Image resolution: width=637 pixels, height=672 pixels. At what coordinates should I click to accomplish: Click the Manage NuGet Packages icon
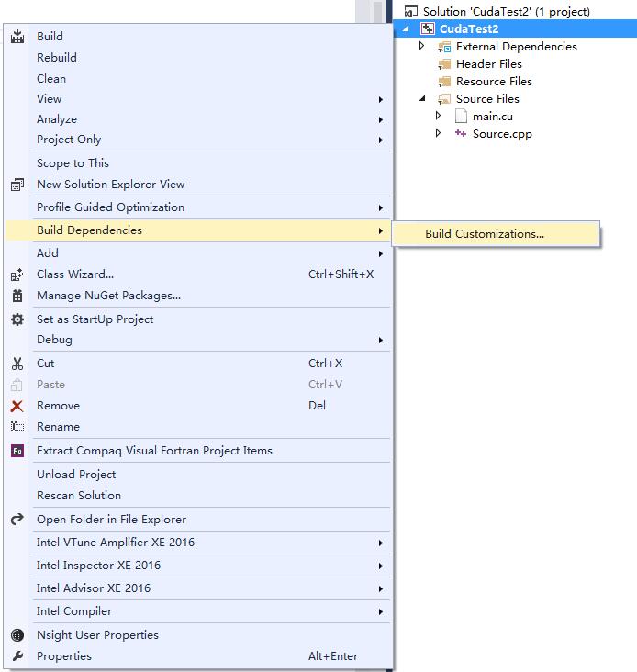(17, 296)
